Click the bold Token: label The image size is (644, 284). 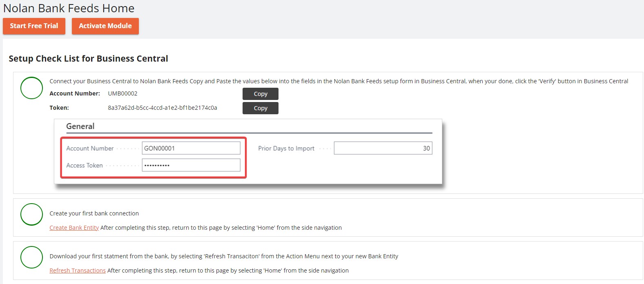pyautogui.click(x=59, y=108)
